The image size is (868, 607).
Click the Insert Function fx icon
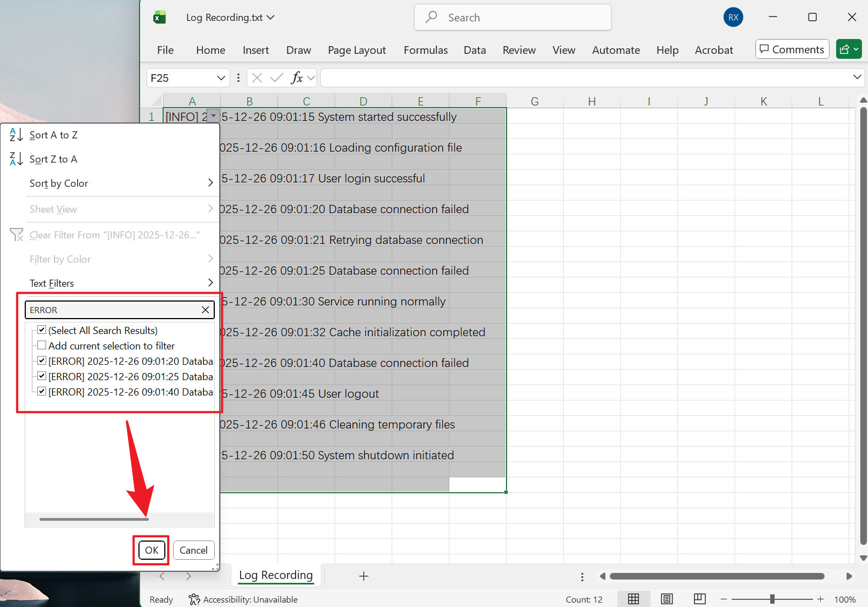[x=297, y=78]
